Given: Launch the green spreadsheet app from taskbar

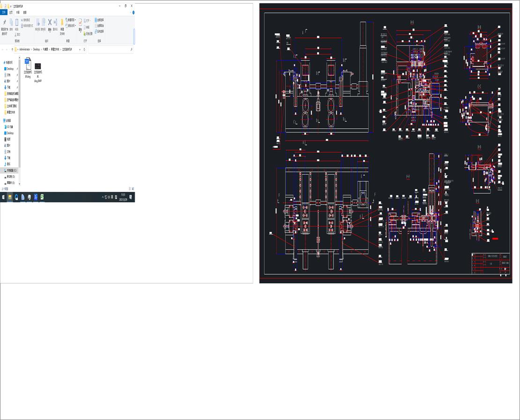Looking at the screenshot, I should click(x=42, y=197).
